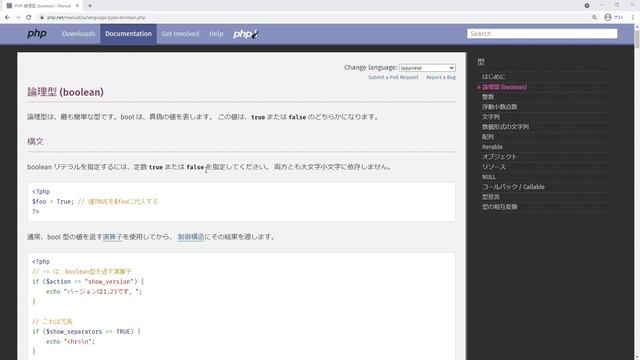The image size is (640, 360).
Task: Click the 型 heading in the sidebar
Action: coord(481,62)
